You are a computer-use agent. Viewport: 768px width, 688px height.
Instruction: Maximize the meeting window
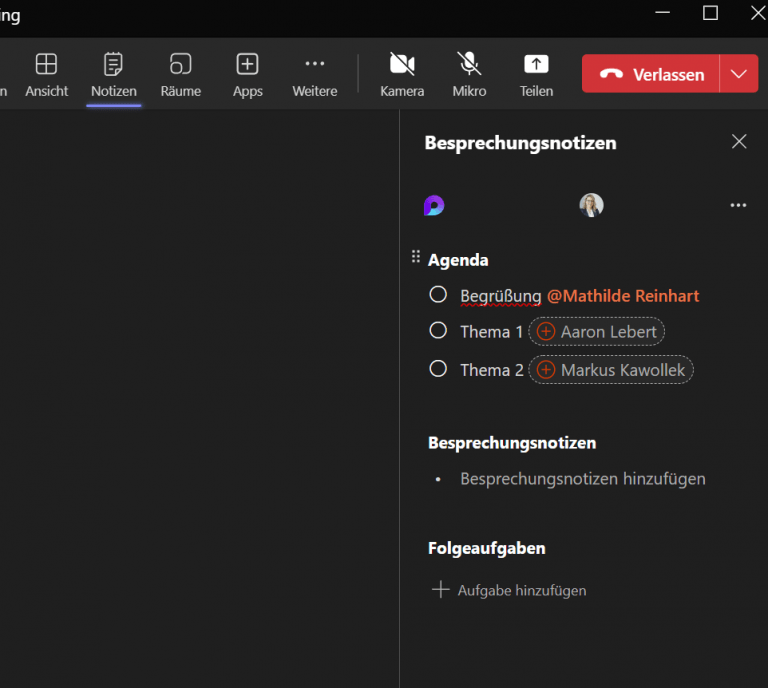point(710,13)
